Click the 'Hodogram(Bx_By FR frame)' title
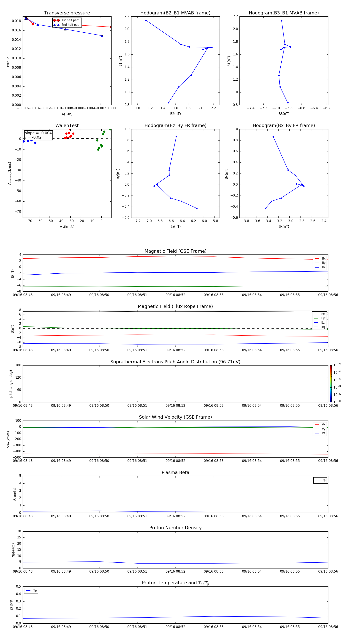This screenshot has width=351, height=644. pyautogui.click(x=284, y=125)
